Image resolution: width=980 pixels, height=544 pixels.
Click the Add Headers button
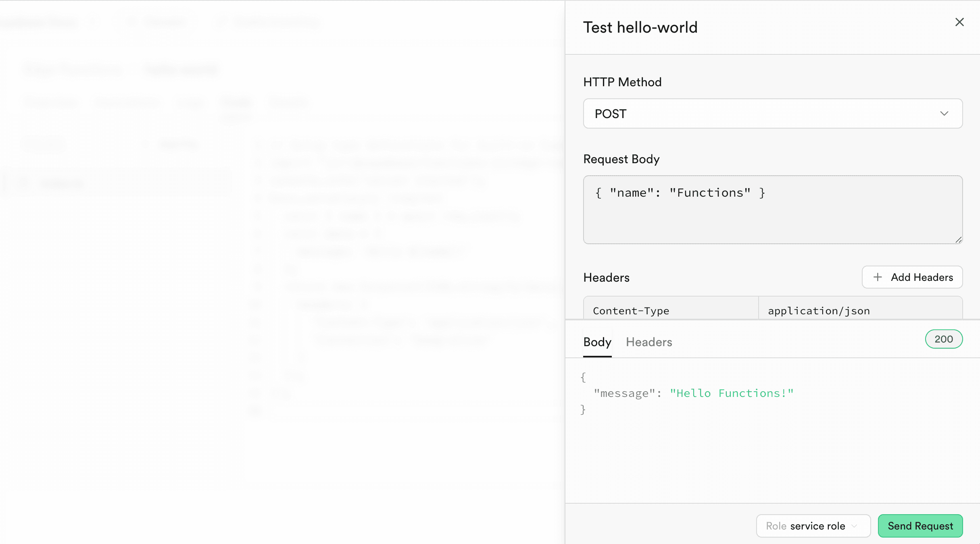pyautogui.click(x=912, y=277)
